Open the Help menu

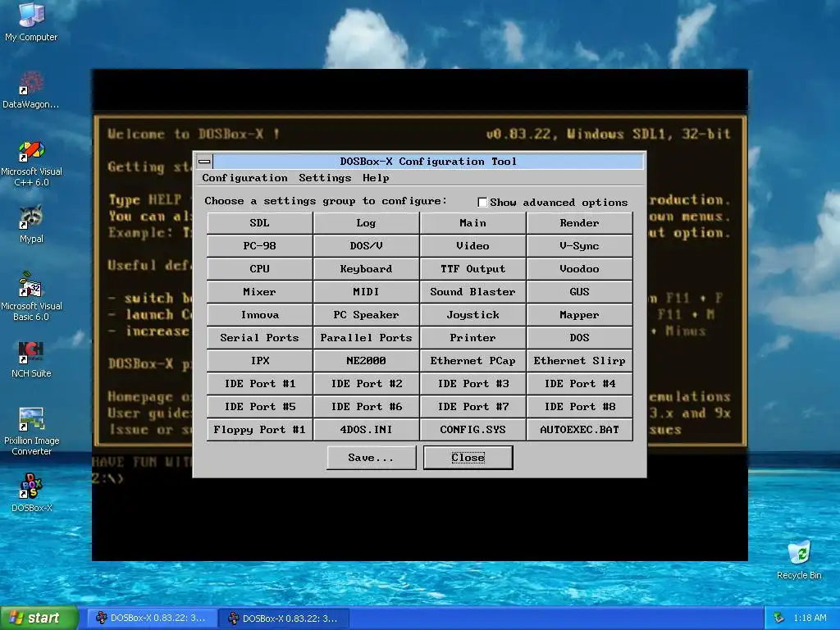[x=376, y=178]
